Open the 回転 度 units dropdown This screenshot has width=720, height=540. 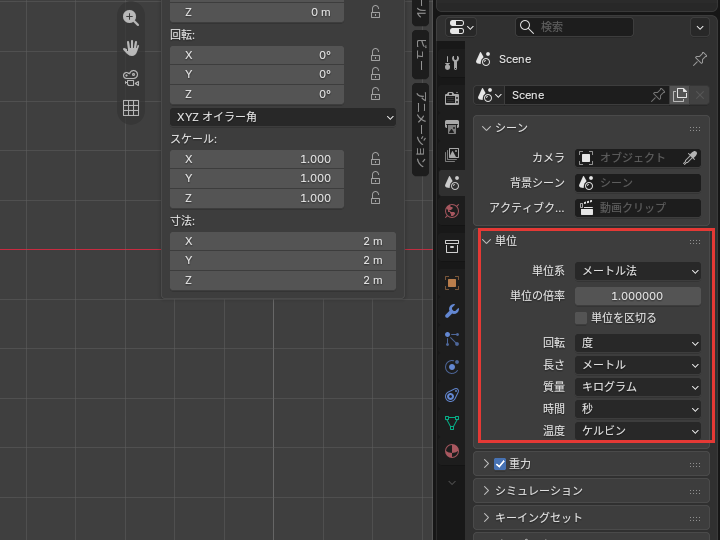pyautogui.click(x=638, y=343)
